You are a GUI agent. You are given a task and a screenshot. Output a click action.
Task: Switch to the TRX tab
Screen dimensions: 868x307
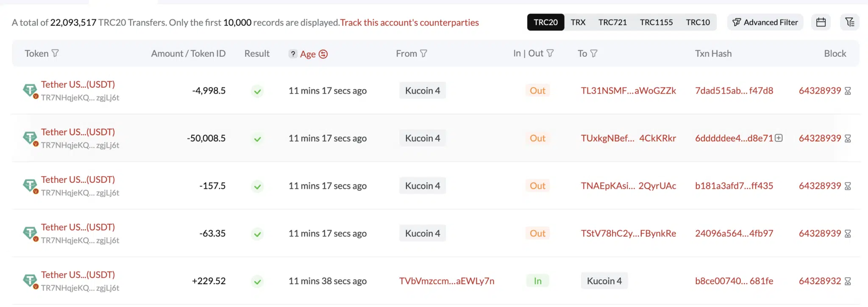[578, 22]
